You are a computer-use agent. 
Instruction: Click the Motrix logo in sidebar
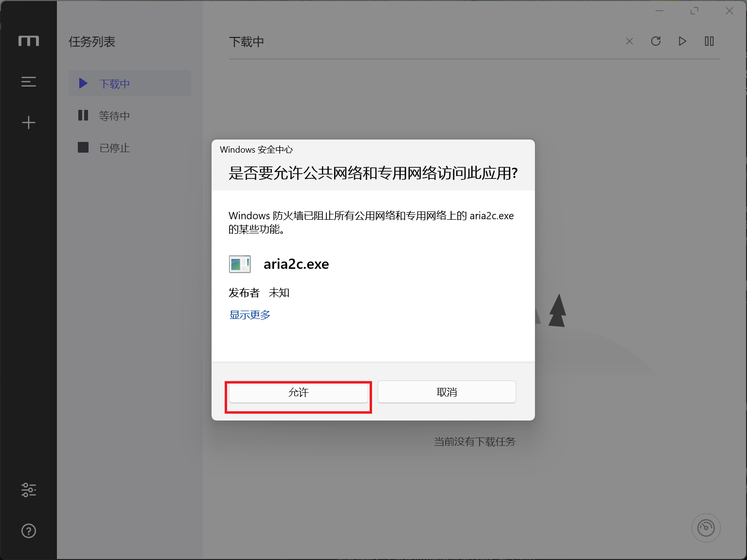coord(29,41)
